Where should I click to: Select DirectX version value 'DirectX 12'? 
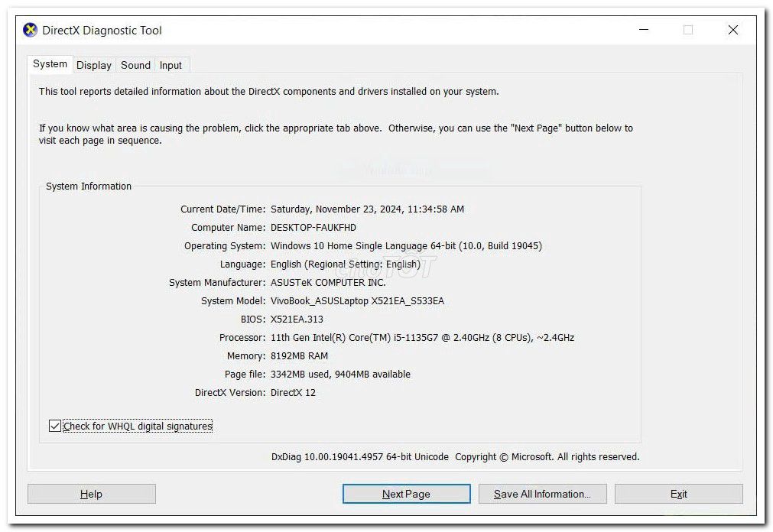293,392
